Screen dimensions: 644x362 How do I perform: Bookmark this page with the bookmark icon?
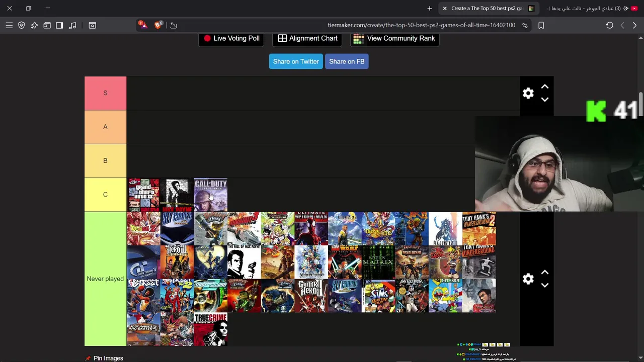coord(541,25)
